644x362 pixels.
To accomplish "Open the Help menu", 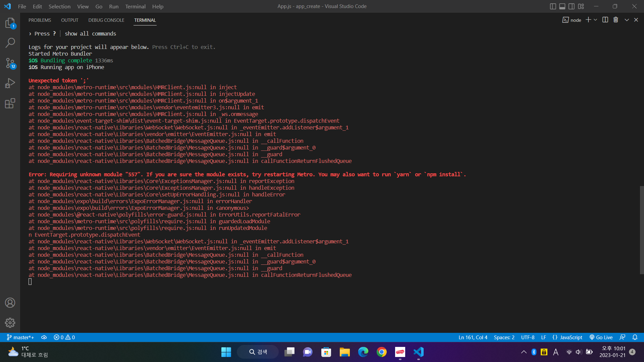I will coord(158,6).
